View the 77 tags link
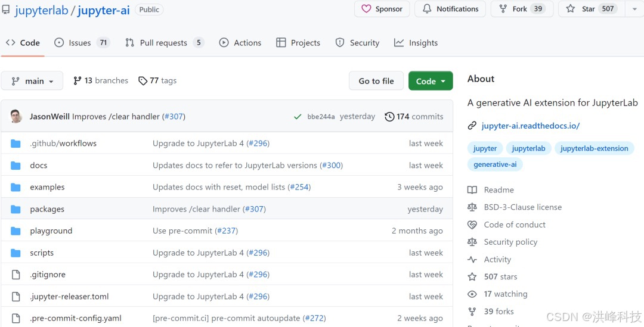644x327 pixels. pyautogui.click(x=157, y=80)
